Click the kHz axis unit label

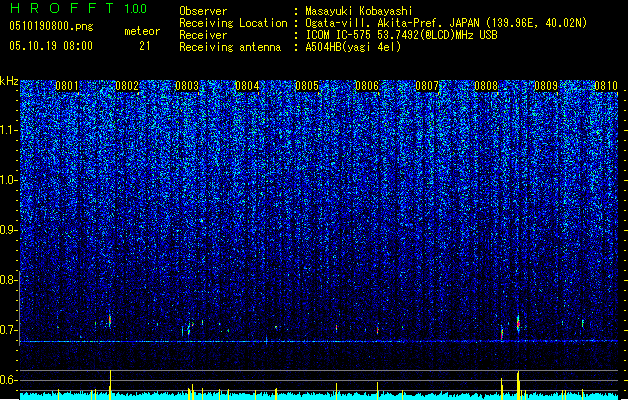click(x=9, y=81)
